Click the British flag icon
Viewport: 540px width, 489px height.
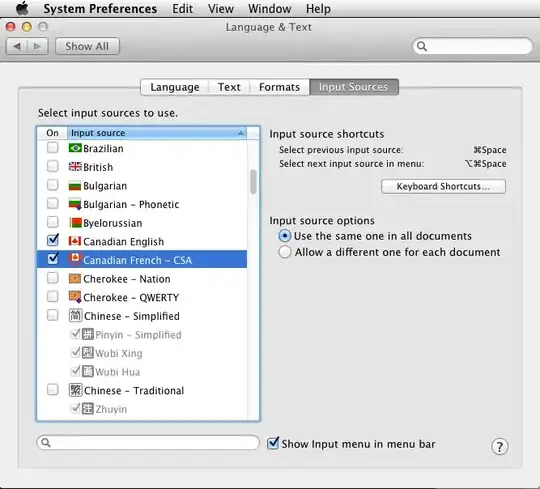click(x=75, y=167)
